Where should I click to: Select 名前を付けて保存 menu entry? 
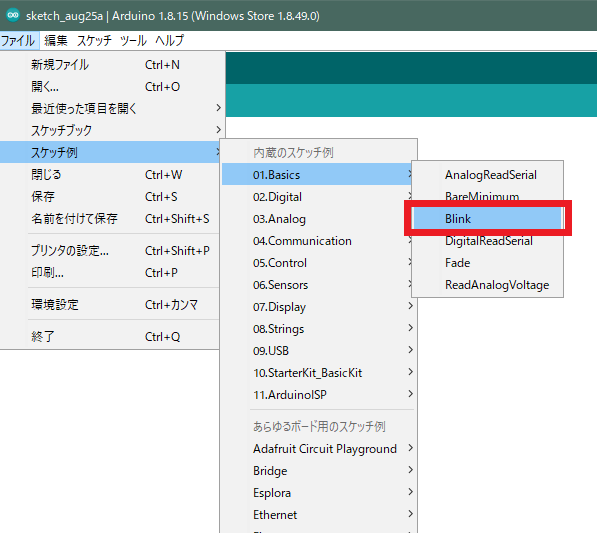tap(110, 219)
